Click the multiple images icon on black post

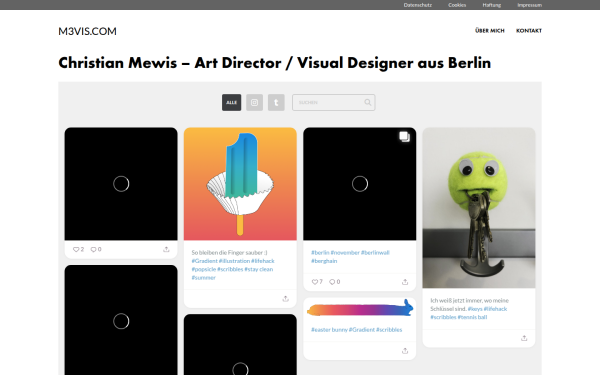404,137
